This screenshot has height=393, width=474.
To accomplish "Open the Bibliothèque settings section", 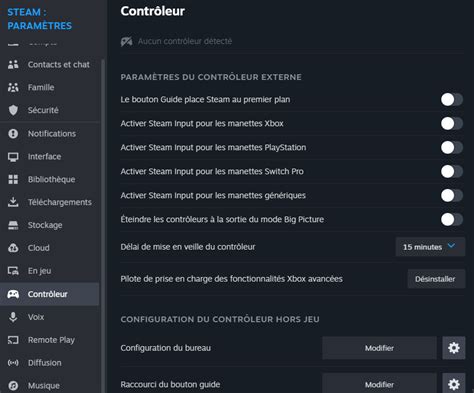I will [50, 179].
